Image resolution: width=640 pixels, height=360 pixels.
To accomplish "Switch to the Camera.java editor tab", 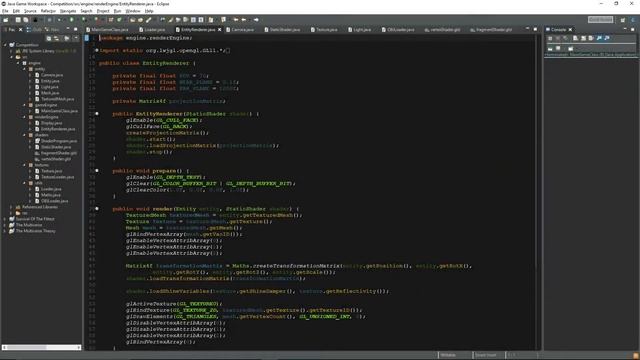I will [240, 30].
